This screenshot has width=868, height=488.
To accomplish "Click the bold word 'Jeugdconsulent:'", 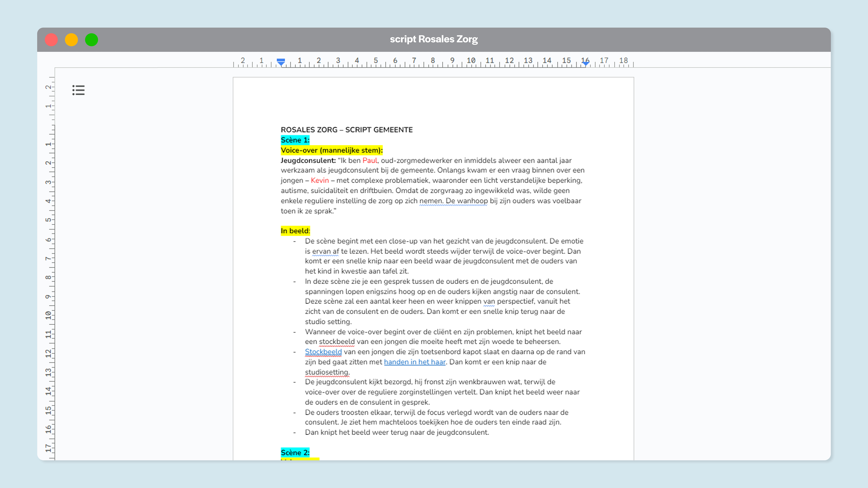I will tap(308, 160).
